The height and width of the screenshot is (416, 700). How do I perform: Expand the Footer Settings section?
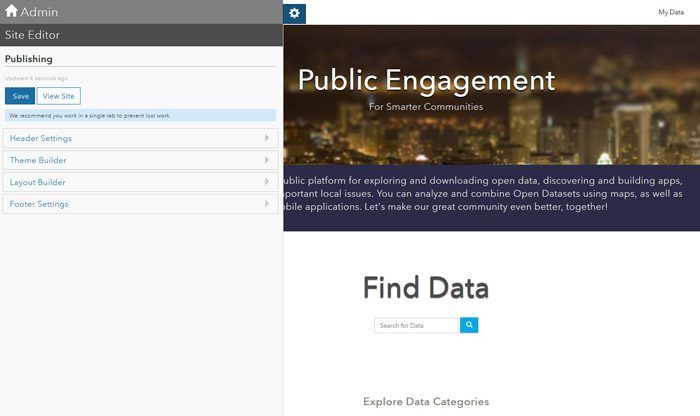pyautogui.click(x=39, y=204)
